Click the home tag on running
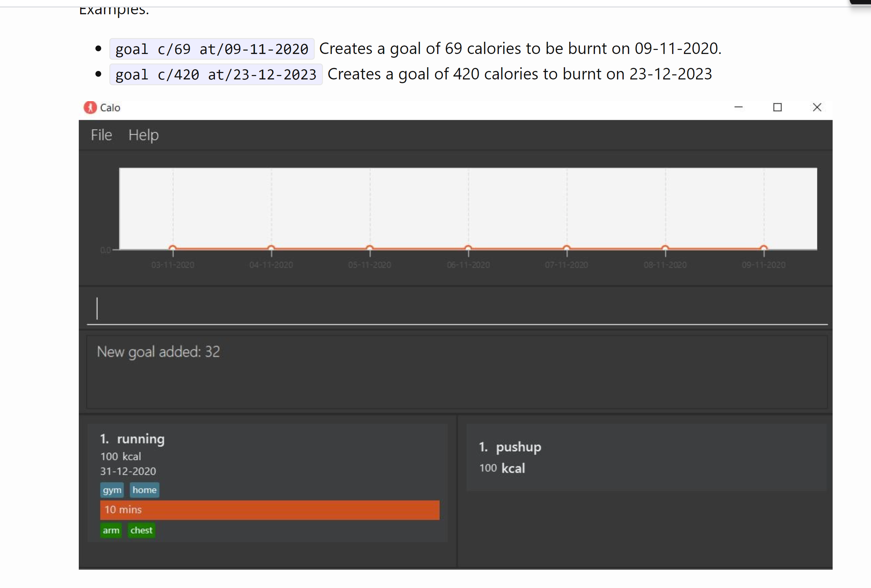Screen dimensions: 871x588 (x=144, y=490)
